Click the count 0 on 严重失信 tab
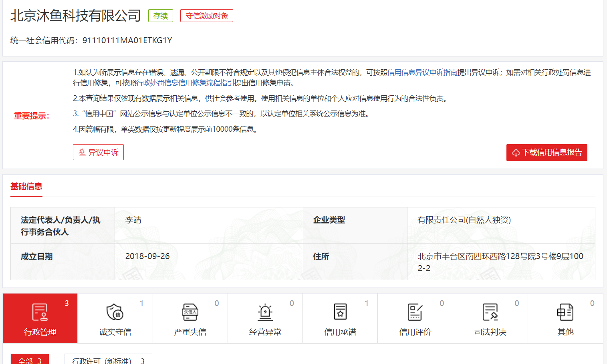The height and width of the screenshot is (364, 607). [x=217, y=303]
